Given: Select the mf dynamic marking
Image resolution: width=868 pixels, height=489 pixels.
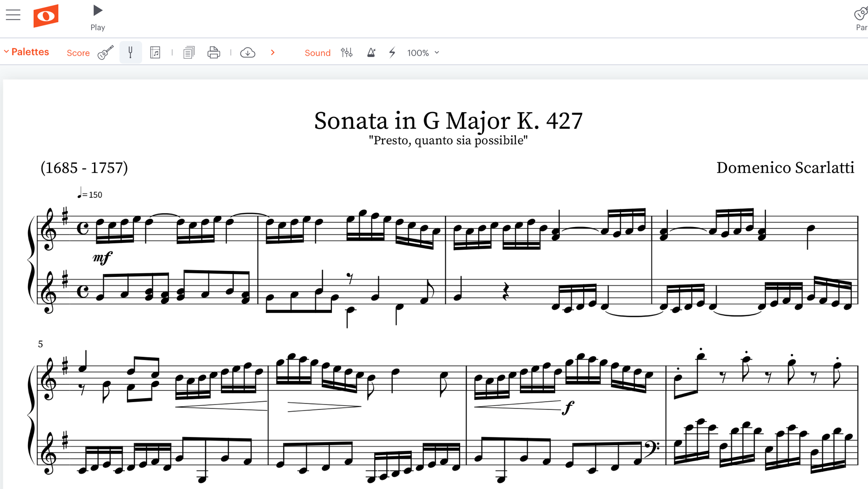Looking at the screenshot, I should [102, 258].
